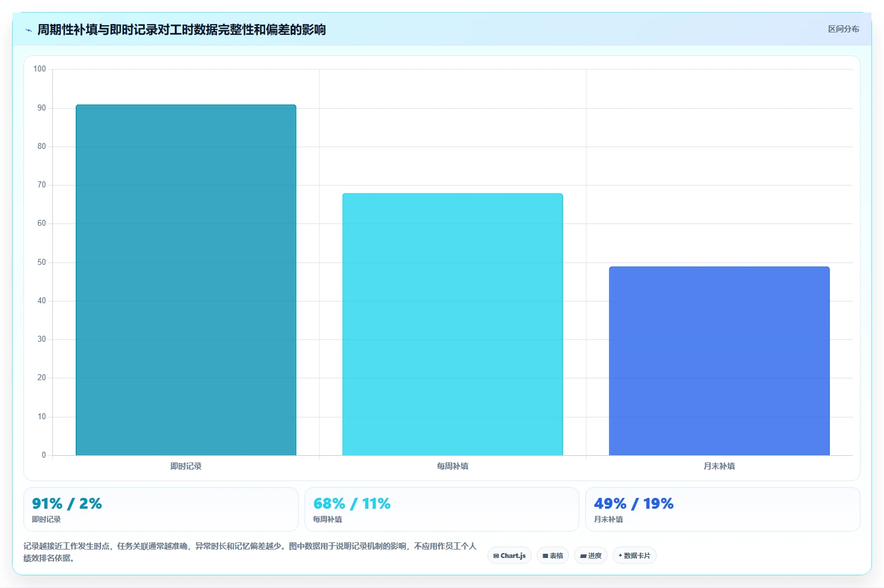Click the Chart.js chip
The image size is (884, 588).
(510, 556)
